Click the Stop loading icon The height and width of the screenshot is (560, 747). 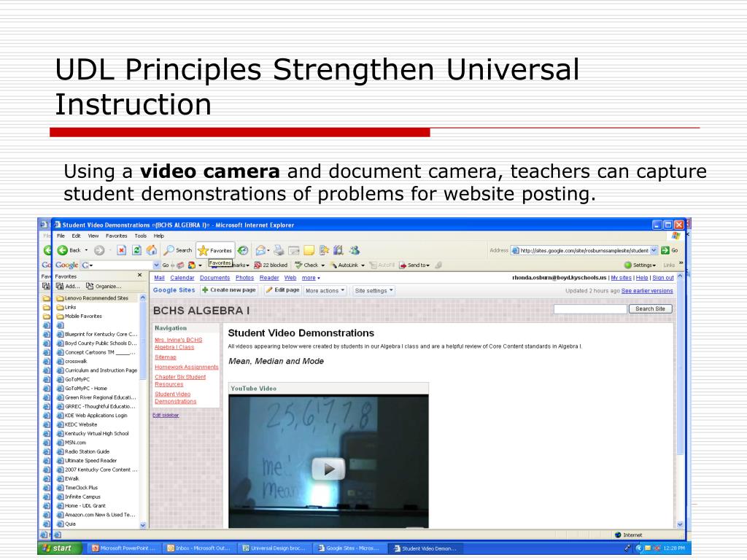click(122, 250)
